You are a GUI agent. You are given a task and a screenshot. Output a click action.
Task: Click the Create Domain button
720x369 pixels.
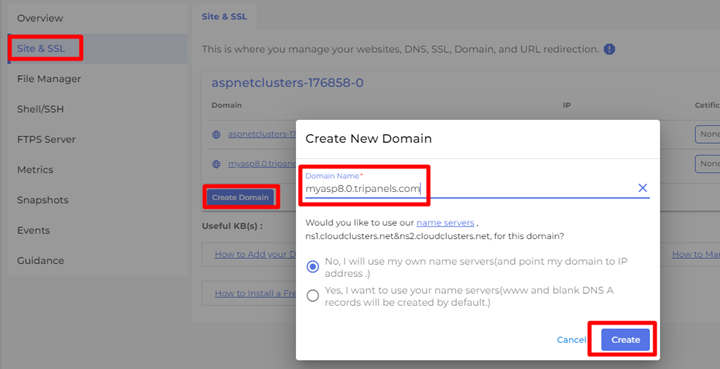[240, 197]
